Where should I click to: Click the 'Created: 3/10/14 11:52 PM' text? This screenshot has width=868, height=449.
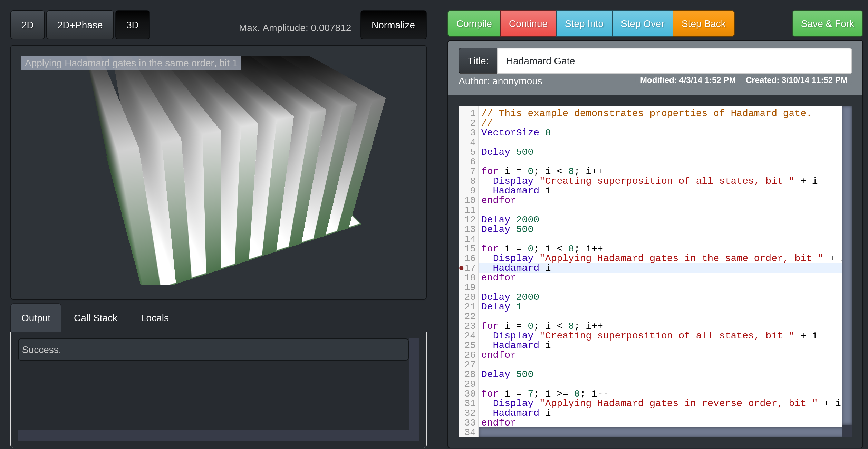pos(797,80)
